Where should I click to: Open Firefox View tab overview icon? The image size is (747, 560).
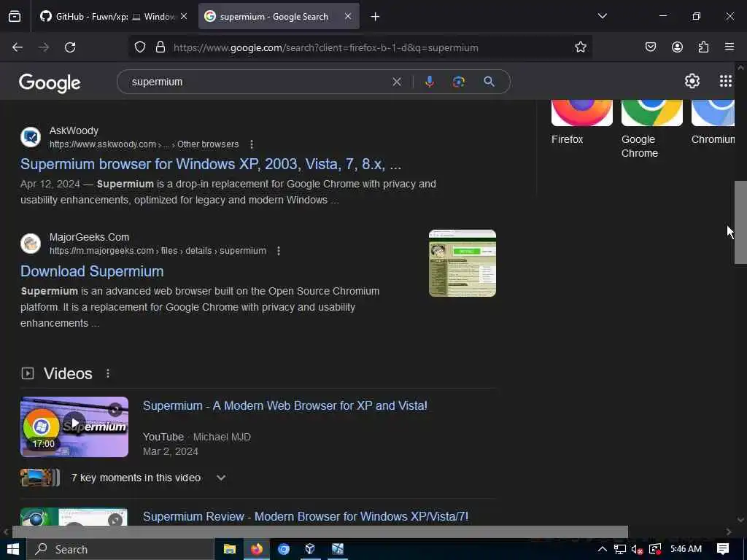15,16
